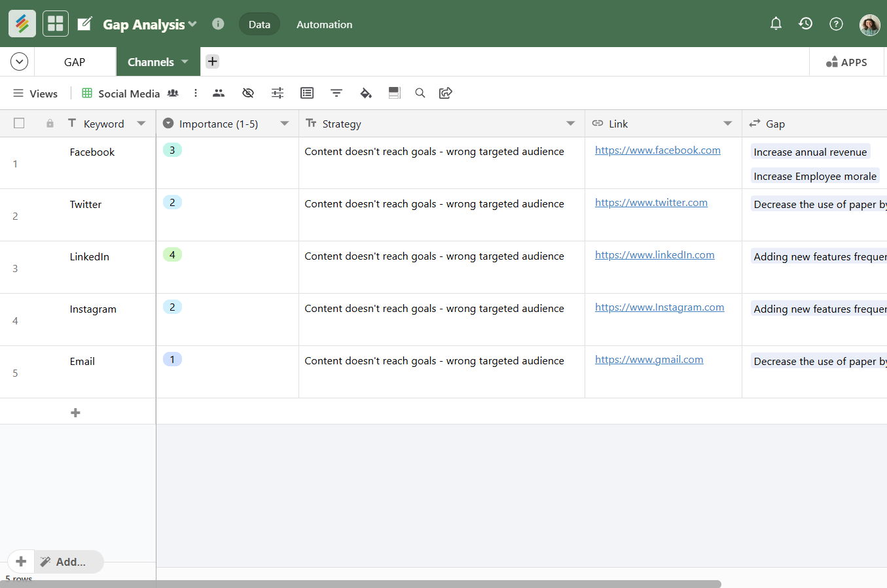Open the Gap Analysis stack name dropdown

click(192, 24)
